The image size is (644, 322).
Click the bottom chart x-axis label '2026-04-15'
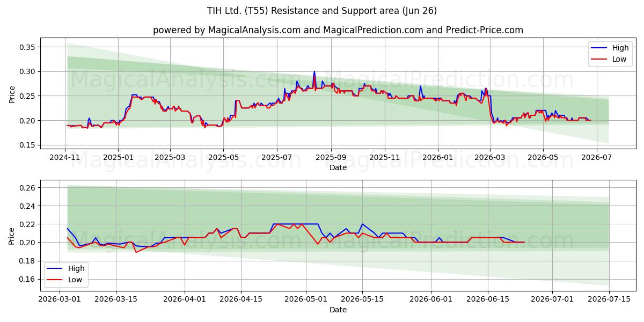coord(241,300)
